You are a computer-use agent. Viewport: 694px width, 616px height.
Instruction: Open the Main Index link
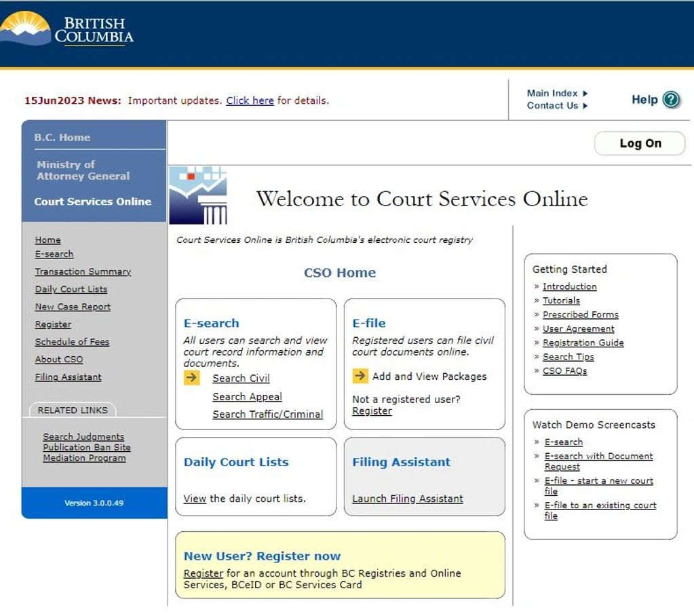point(557,94)
